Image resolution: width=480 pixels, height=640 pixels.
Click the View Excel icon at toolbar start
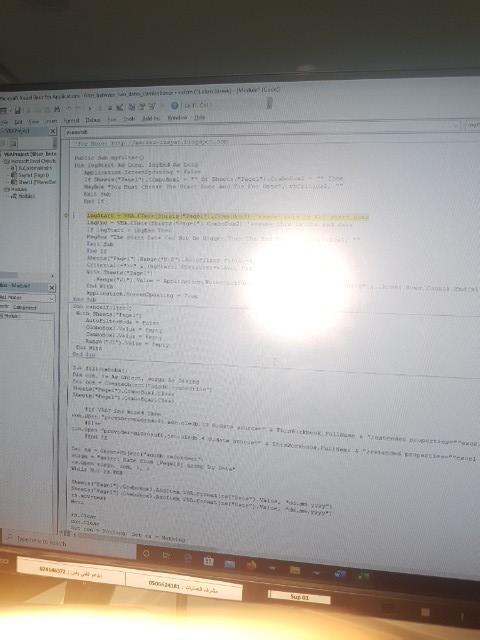click(3, 111)
